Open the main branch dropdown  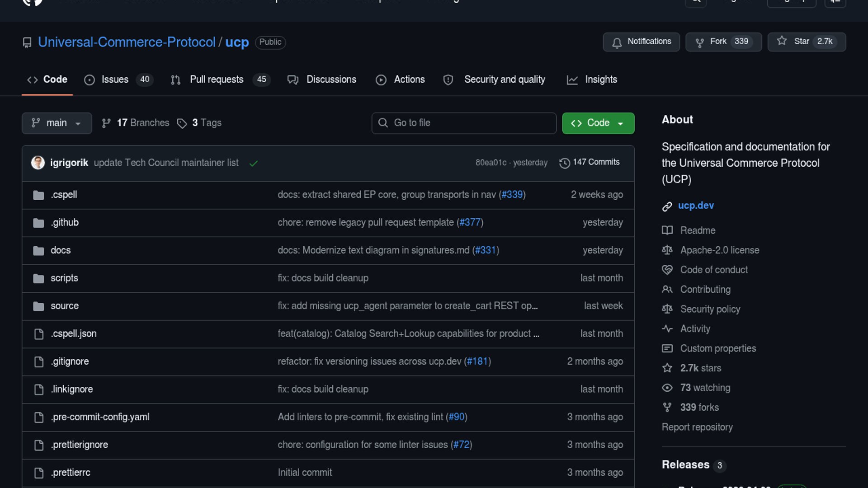click(57, 123)
